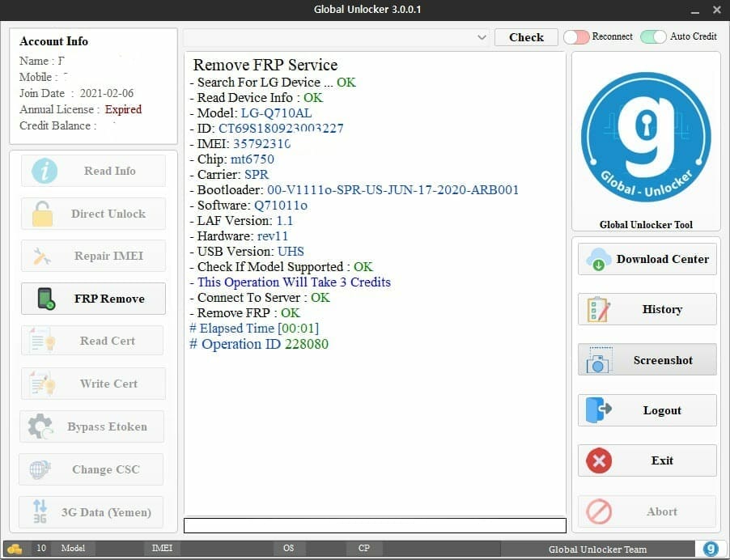Click the Bootloader version text

[x=393, y=190]
